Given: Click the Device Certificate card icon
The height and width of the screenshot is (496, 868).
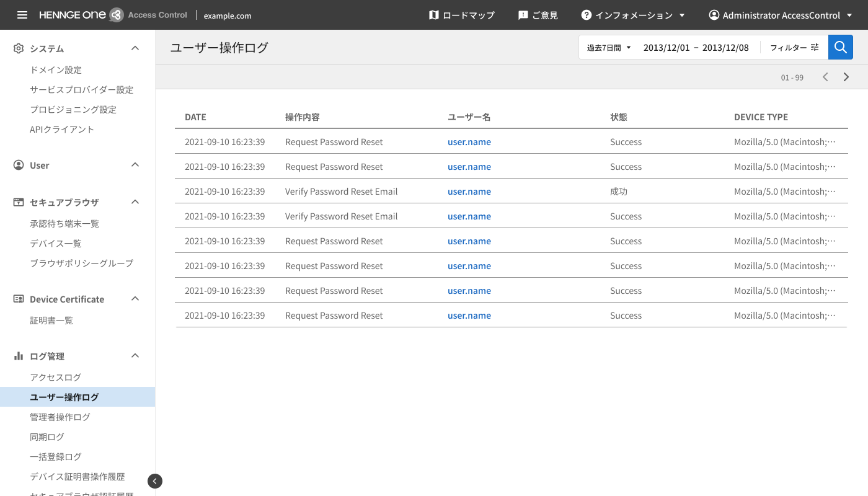Looking at the screenshot, I should (19, 299).
